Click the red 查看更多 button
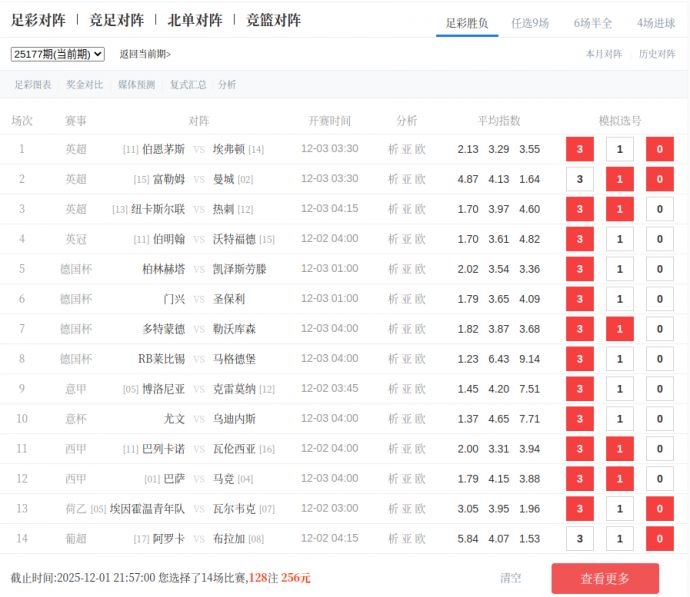690x597 pixels. tap(605, 578)
